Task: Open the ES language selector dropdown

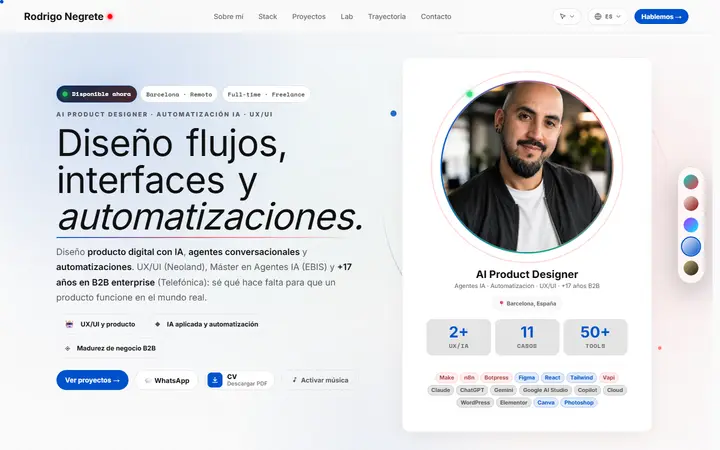Action: pyautogui.click(x=607, y=17)
